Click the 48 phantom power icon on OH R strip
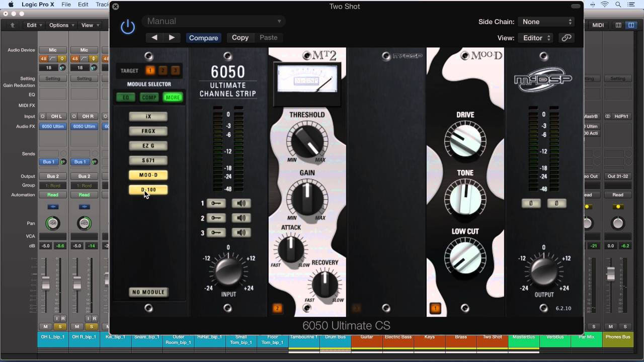This screenshot has height=362, width=644. pyautogui.click(x=75, y=59)
